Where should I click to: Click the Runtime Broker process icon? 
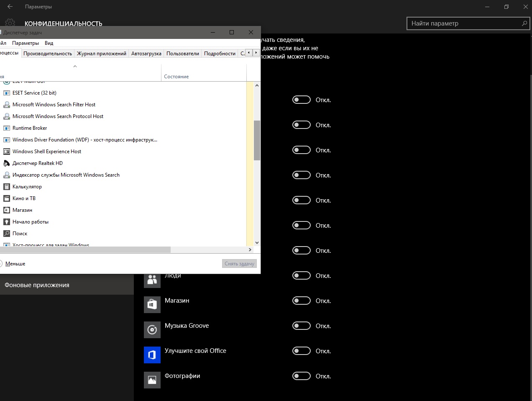coord(7,128)
